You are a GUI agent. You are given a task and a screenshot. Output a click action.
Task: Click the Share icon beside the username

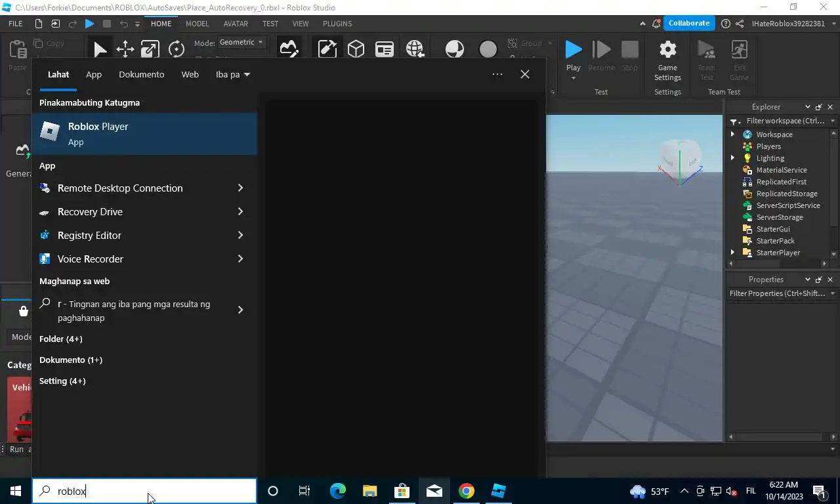point(740,24)
